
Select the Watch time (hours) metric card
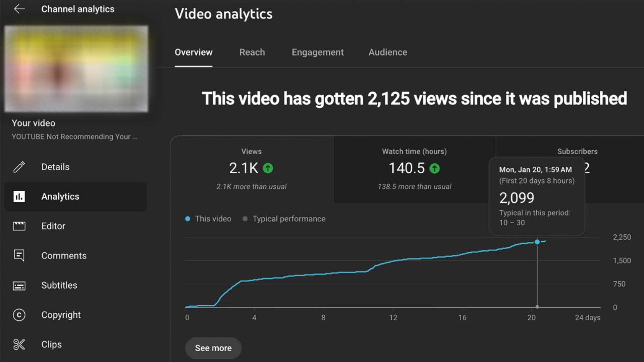click(x=414, y=169)
